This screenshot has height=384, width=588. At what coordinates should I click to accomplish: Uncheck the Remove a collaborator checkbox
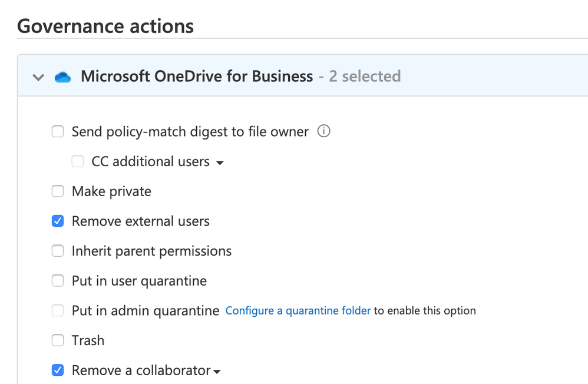(58, 370)
